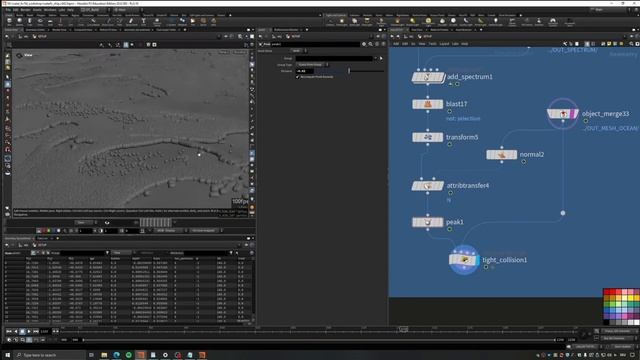The height and width of the screenshot is (360, 640).
Task: Open Spotify from the taskbar
Action: click(x=129, y=355)
